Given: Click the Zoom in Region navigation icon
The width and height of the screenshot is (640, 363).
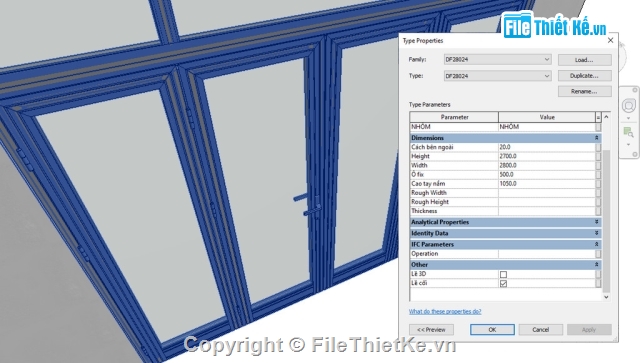Looking at the screenshot, I should pyautogui.click(x=629, y=132).
